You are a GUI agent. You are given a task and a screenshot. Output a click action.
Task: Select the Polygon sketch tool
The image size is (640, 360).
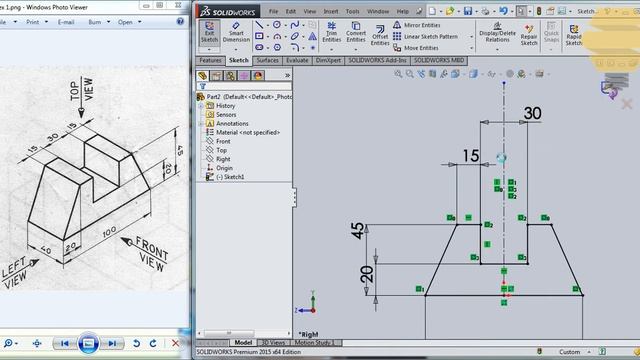277,47
